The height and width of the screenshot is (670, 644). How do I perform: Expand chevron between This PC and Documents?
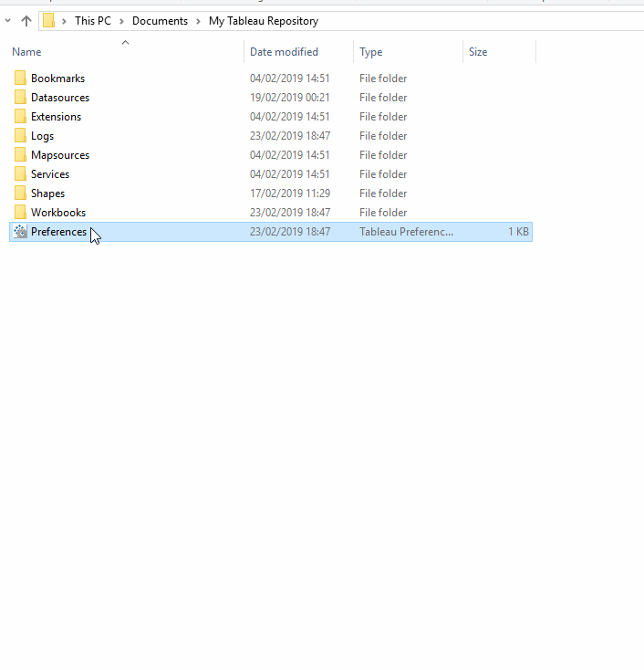[121, 21]
